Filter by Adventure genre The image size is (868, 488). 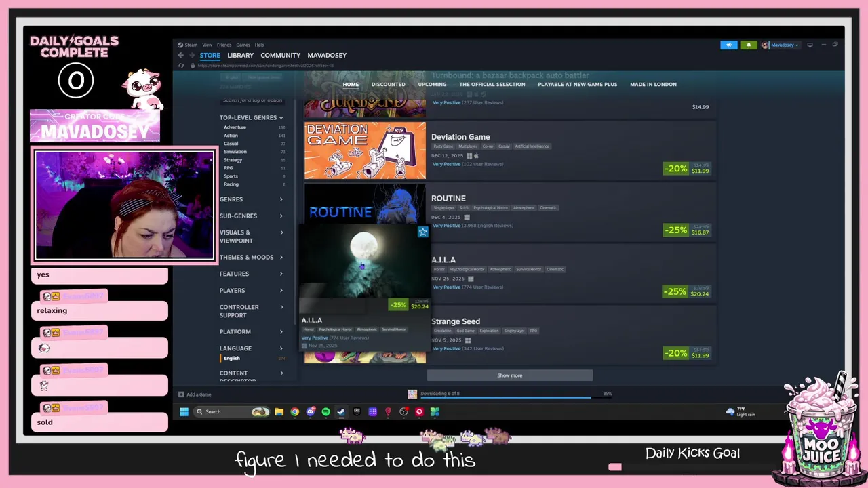[235, 127]
